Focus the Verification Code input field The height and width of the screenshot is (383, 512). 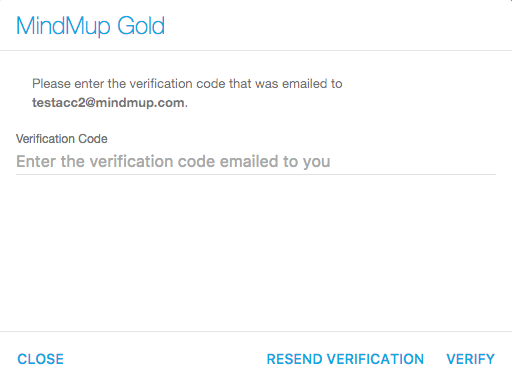[256, 162]
